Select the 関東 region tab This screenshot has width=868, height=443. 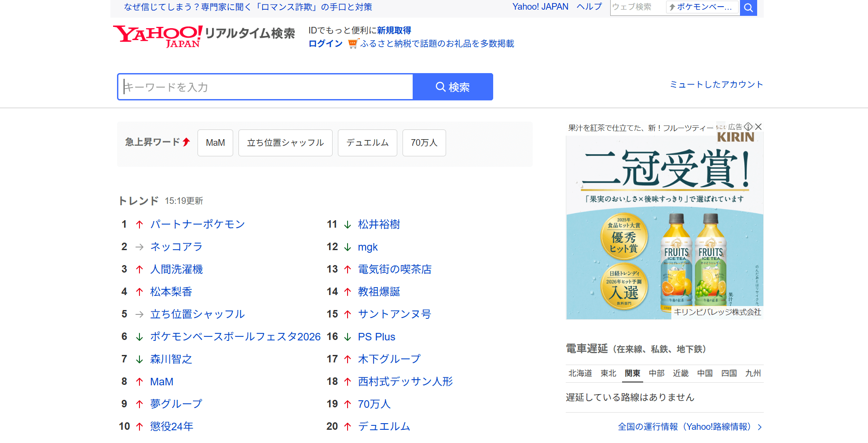click(633, 373)
